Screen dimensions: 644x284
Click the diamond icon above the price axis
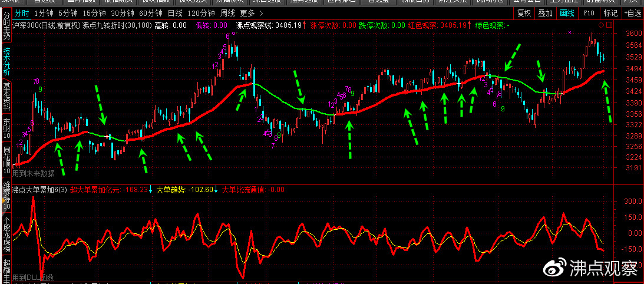click(600, 25)
